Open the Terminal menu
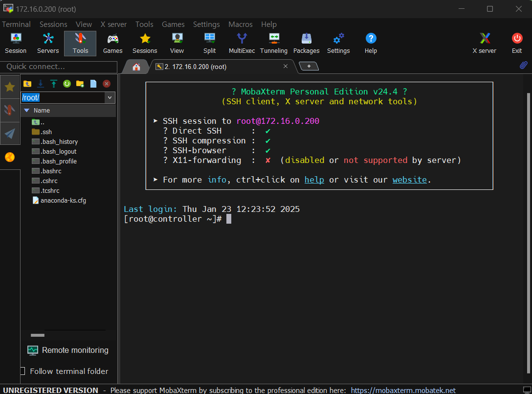 coord(16,24)
